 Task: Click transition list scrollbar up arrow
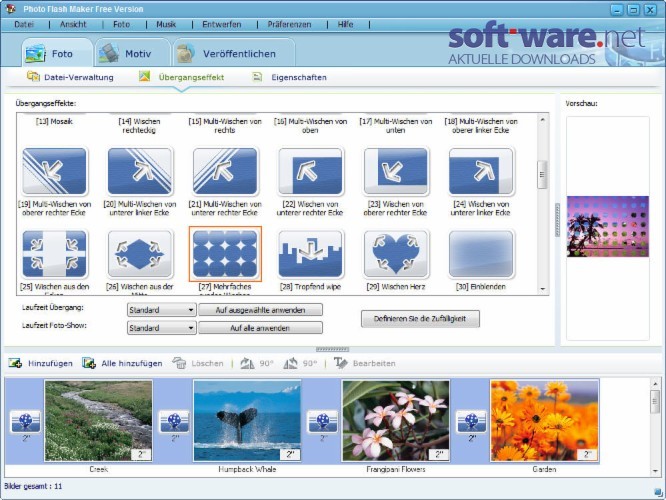coord(542,121)
